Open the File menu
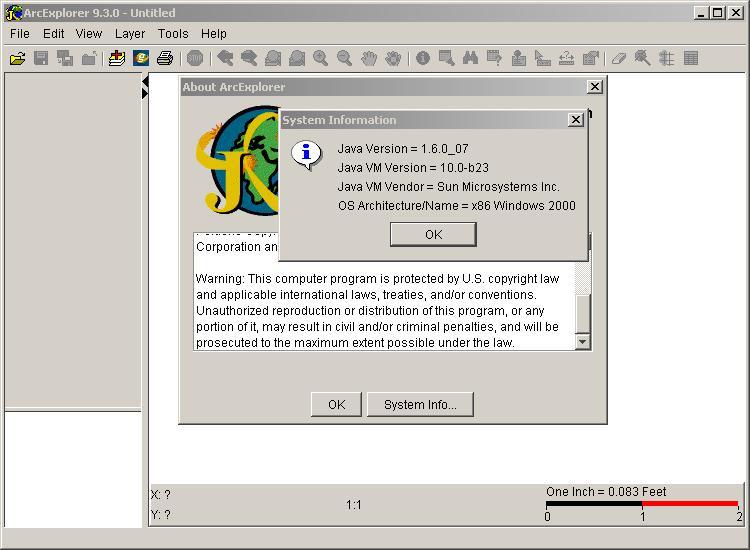Screen dimensions: 750x550 (20, 34)
